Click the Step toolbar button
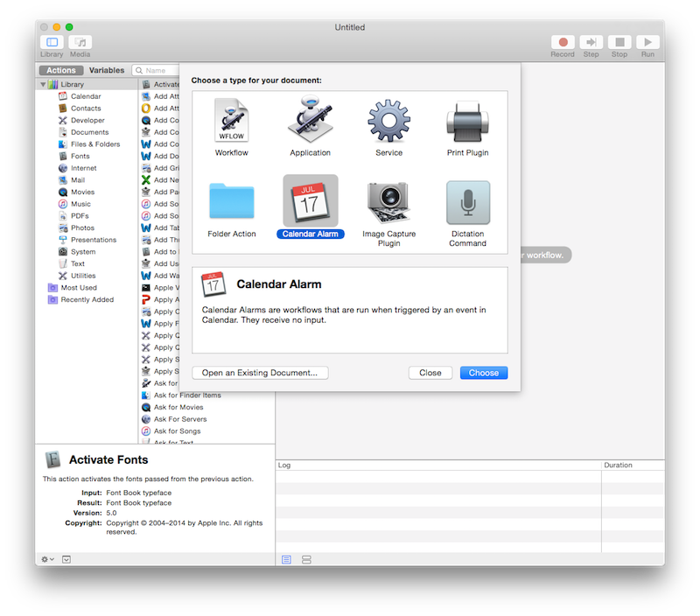 (x=591, y=42)
